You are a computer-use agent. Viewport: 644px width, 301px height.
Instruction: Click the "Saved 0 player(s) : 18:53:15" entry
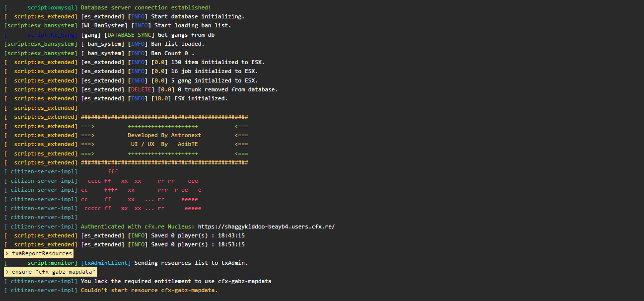click(198, 244)
